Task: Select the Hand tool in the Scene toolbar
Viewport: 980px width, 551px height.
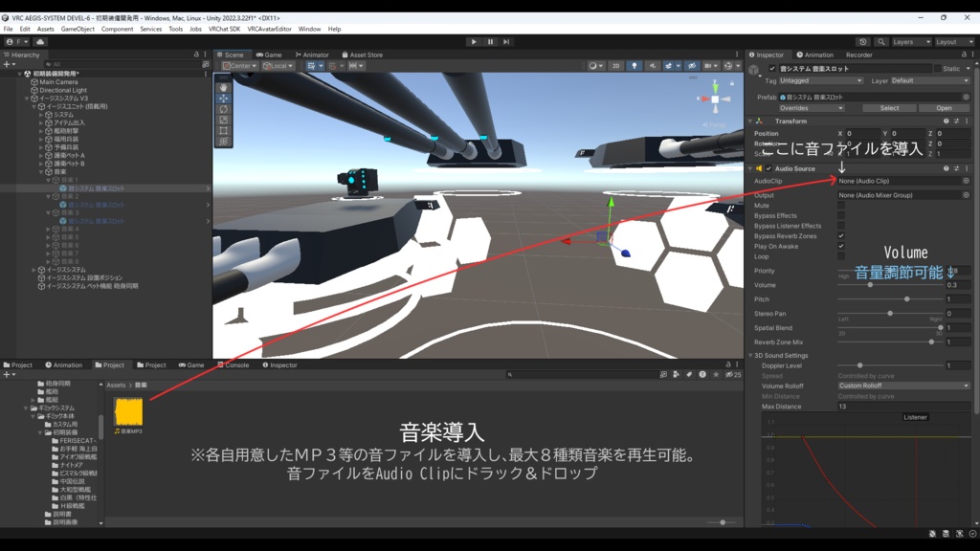Action: [223, 88]
